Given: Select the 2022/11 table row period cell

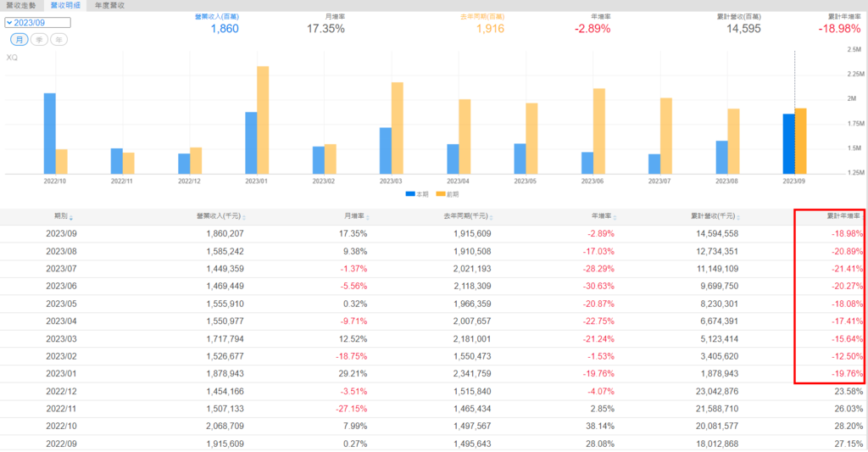Looking at the screenshot, I should [61, 409].
